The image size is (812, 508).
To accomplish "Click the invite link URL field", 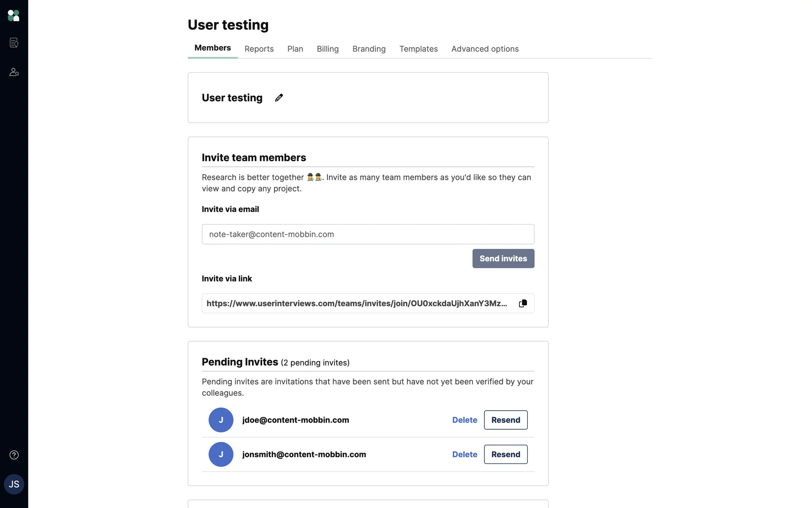I will pos(357,304).
